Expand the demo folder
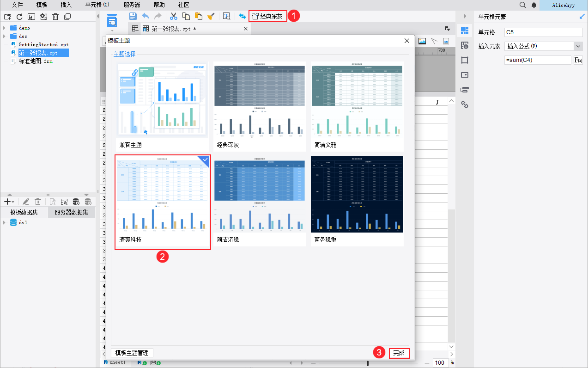This screenshot has width=588, height=368. 5,28
